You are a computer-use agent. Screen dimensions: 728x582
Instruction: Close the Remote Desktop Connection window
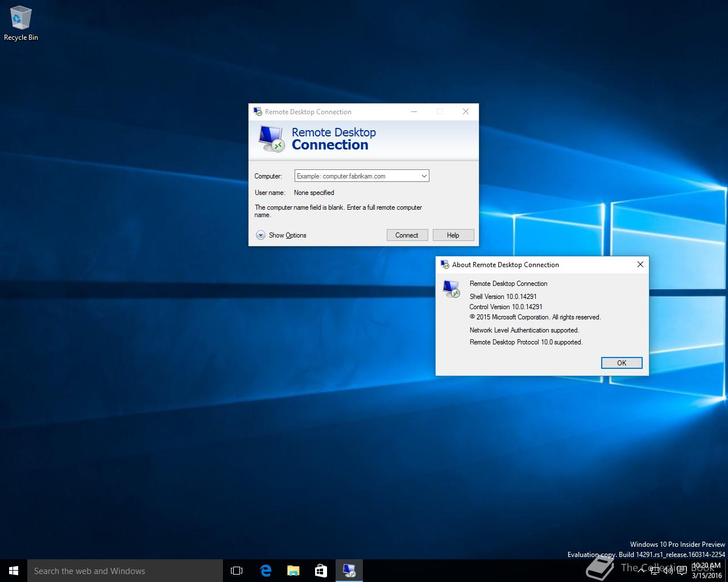point(466,111)
